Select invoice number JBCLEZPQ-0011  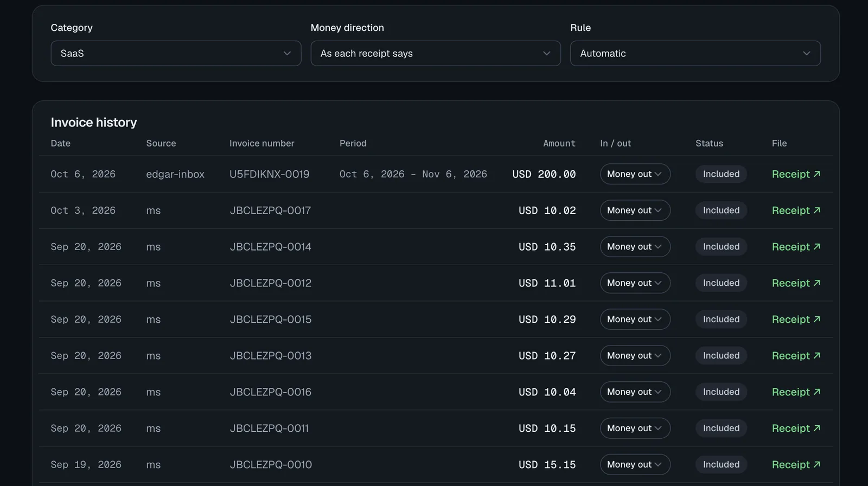(x=269, y=429)
